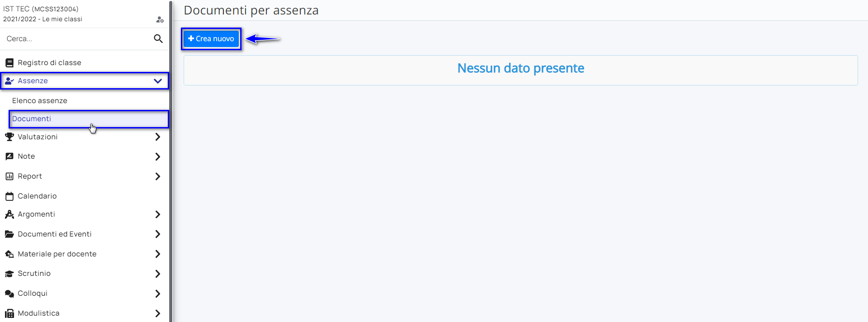Click the Report chart icon
This screenshot has width=868, height=322.
coord(9,176)
